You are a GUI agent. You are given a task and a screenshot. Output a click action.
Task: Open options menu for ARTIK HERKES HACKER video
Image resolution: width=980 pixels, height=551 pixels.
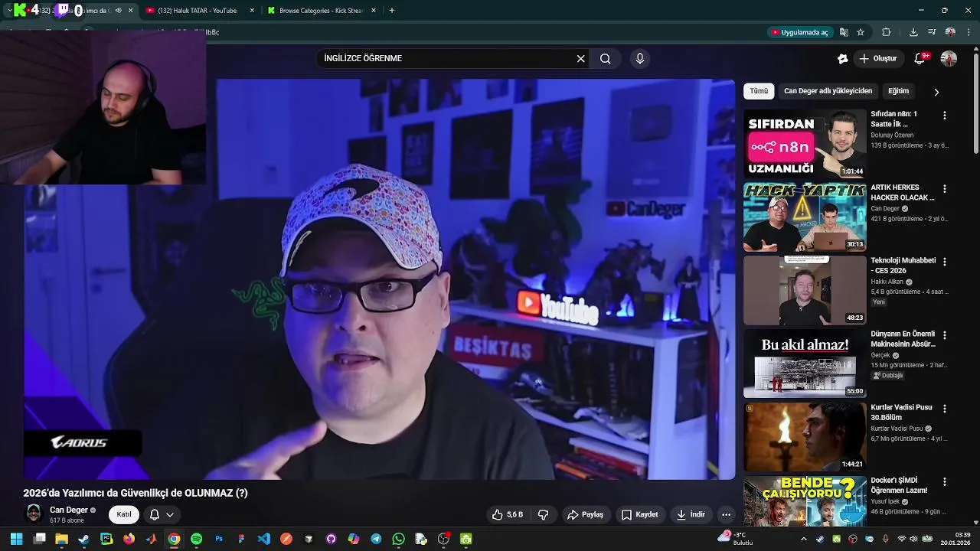pyautogui.click(x=944, y=189)
